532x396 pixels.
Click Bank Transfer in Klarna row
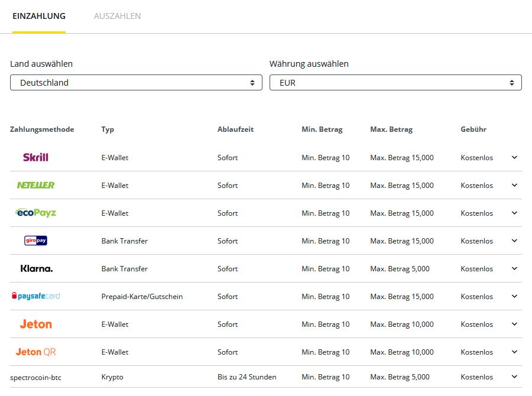[125, 269]
